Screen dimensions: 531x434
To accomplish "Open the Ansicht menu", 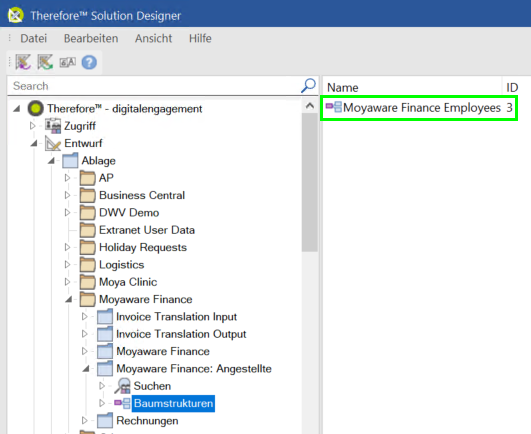I will click(153, 38).
